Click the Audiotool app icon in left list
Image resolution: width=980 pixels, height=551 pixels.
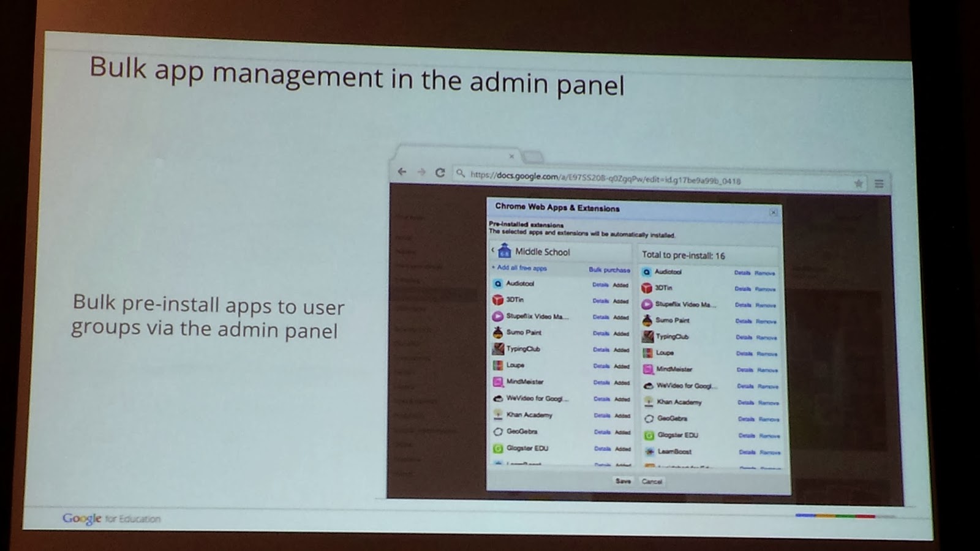point(498,283)
